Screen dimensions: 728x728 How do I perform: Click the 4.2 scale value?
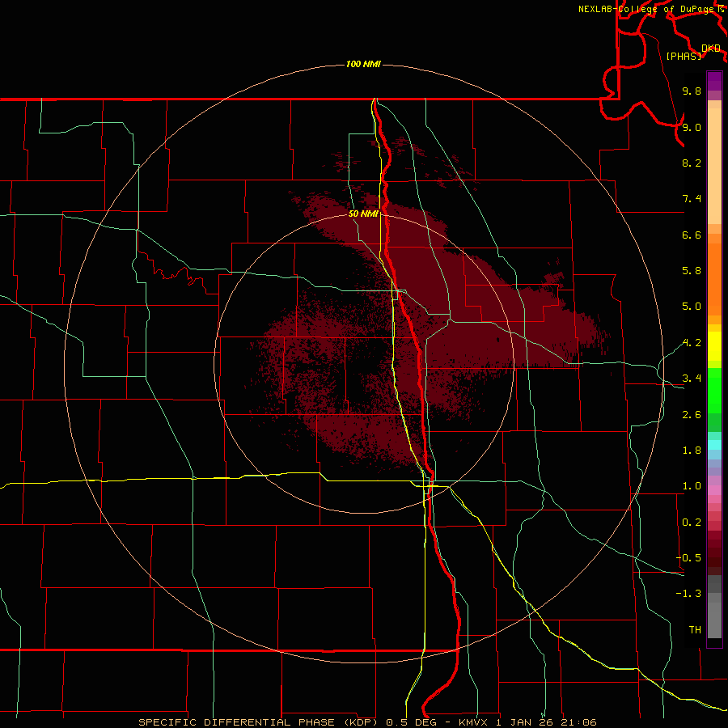692,343
